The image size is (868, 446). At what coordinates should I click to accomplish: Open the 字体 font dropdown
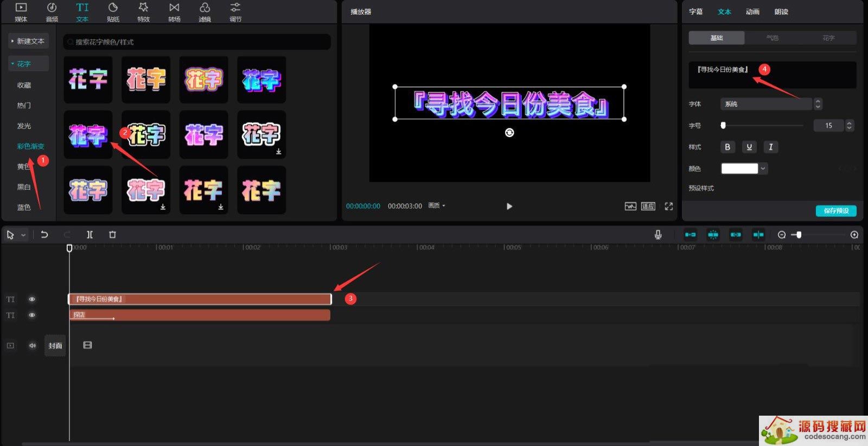pyautogui.click(x=765, y=104)
